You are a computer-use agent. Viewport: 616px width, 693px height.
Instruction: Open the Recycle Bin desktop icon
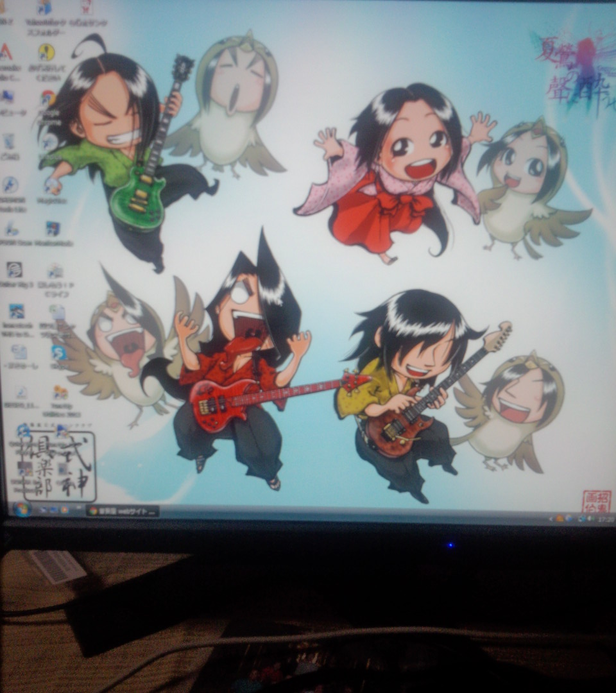click(10, 142)
